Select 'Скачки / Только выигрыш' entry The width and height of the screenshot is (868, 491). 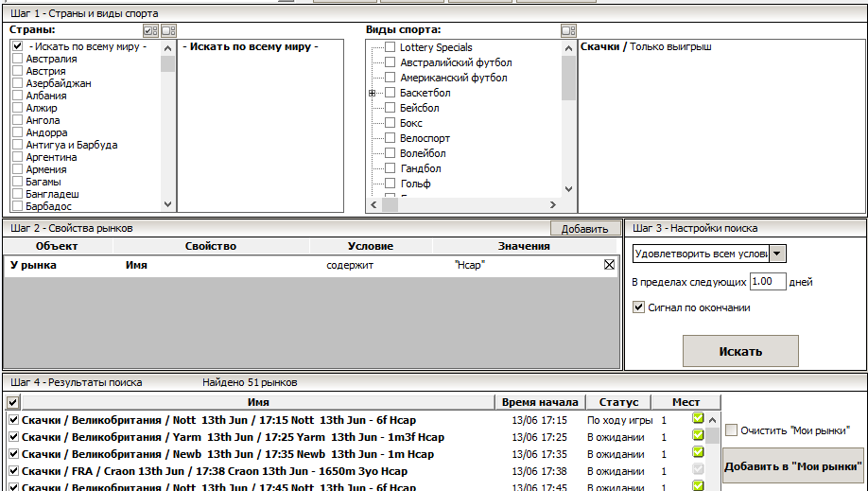coord(646,46)
